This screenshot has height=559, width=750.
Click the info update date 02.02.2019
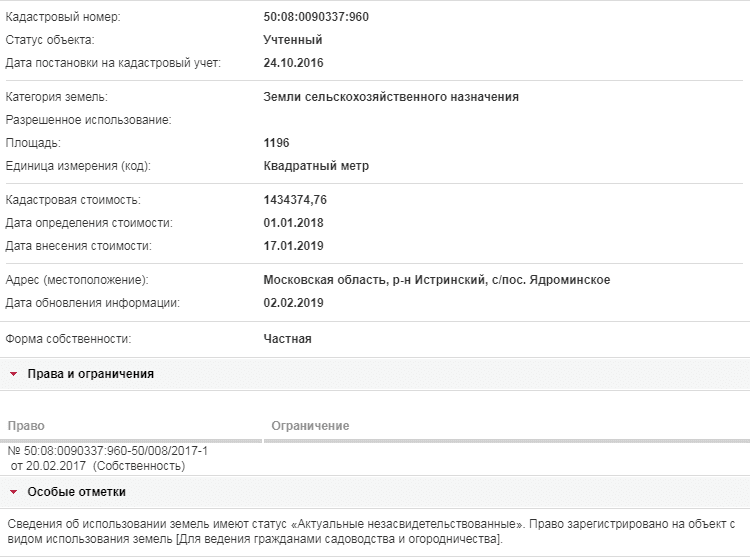point(293,303)
